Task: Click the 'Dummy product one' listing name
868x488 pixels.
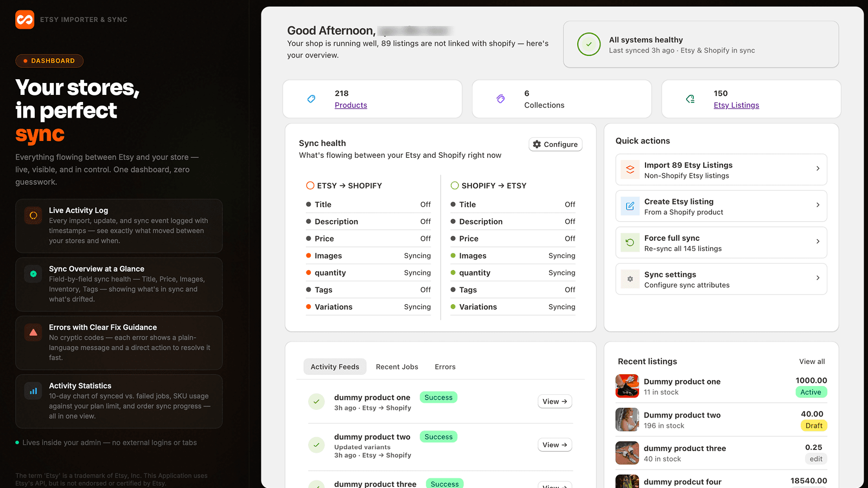Action: [x=682, y=382]
